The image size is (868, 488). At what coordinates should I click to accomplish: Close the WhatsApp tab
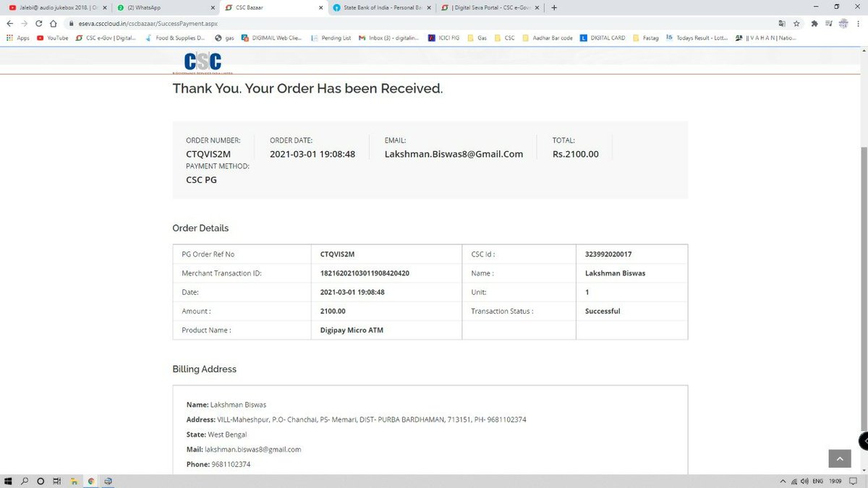tap(212, 7)
